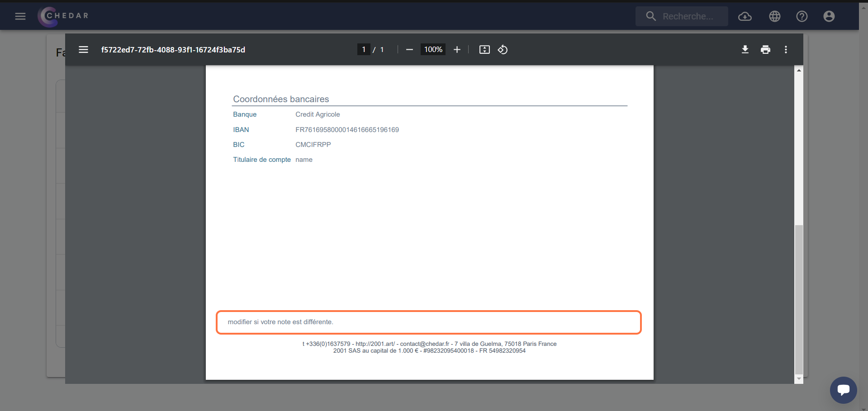
Task: Select the IBAN value FR7616958000014616665196169
Action: pos(347,130)
